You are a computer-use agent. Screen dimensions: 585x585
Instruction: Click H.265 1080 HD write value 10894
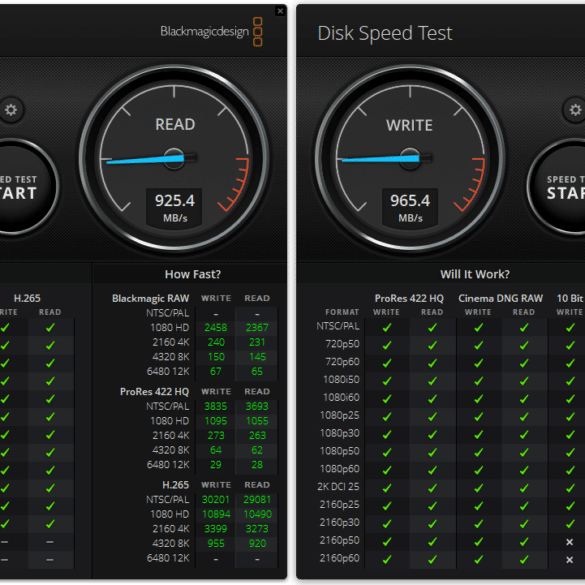point(216,514)
